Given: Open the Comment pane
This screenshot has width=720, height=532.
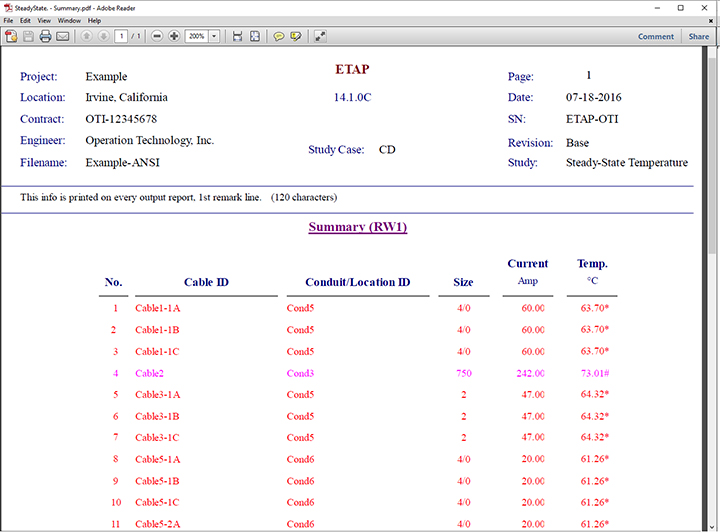Looking at the screenshot, I should click(x=656, y=36).
